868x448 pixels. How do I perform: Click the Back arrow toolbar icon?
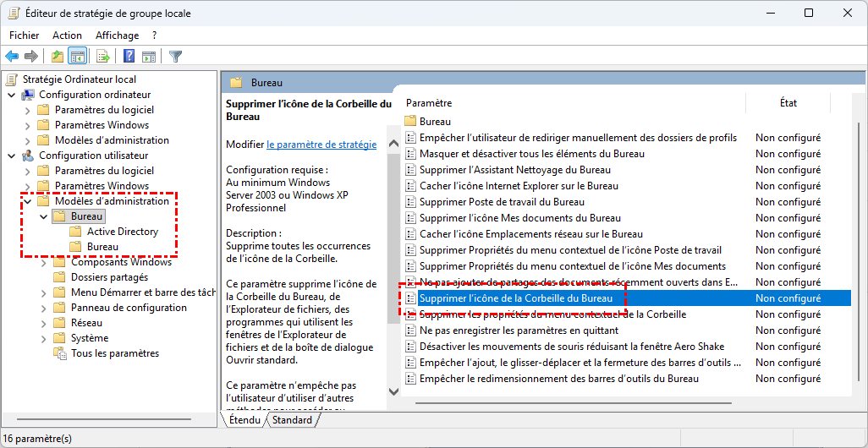pos(12,57)
